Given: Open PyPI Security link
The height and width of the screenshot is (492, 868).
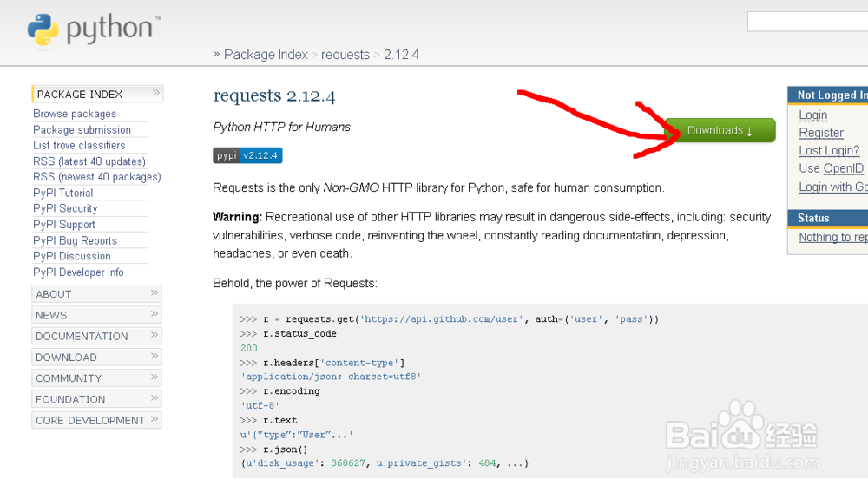Looking at the screenshot, I should pos(65,208).
